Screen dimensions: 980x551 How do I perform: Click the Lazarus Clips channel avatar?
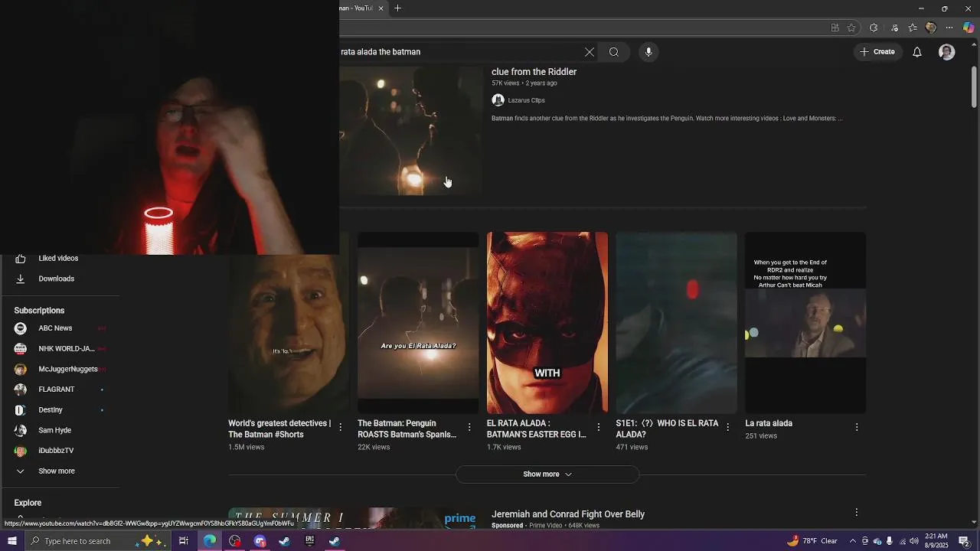pos(498,100)
